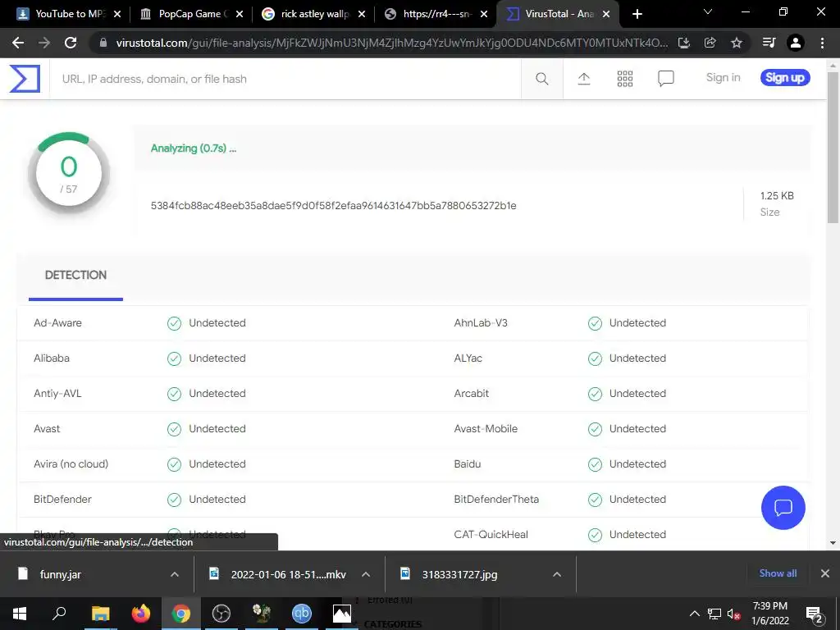Screen dimensions: 840x630
Task: Click the Undetected check icon for Baidu
Action: click(595, 464)
